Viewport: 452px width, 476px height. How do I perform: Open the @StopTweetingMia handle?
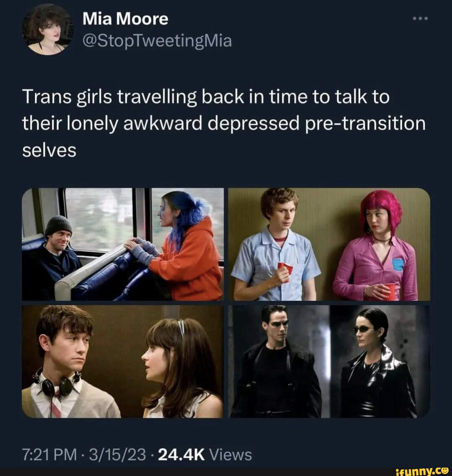pos(157,41)
